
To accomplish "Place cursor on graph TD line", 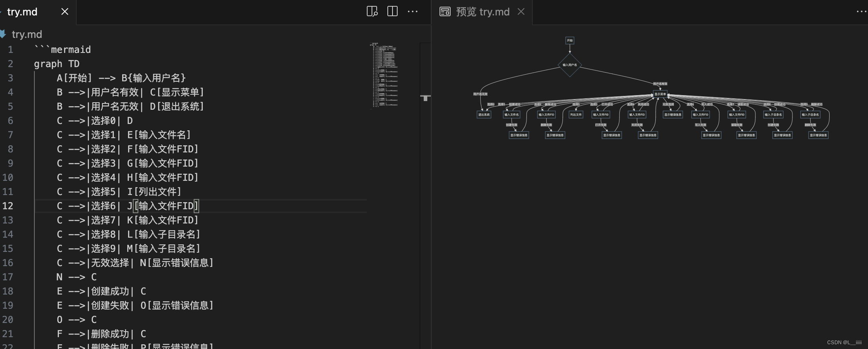I will coord(57,64).
